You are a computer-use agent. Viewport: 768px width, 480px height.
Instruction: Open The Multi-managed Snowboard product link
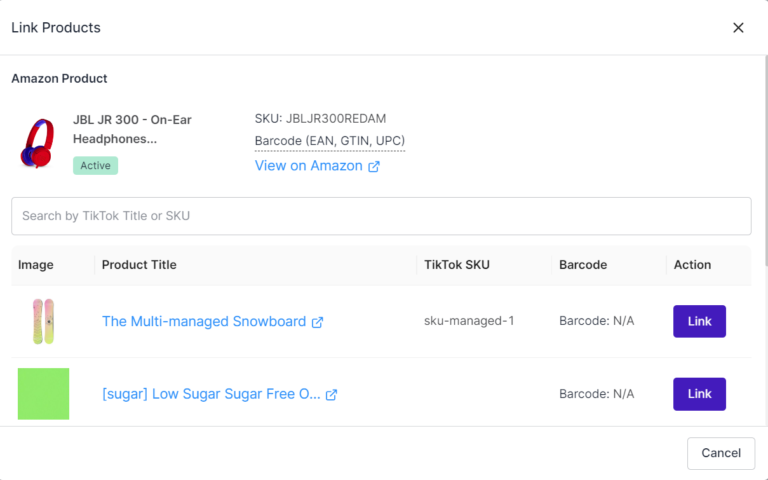[204, 321]
